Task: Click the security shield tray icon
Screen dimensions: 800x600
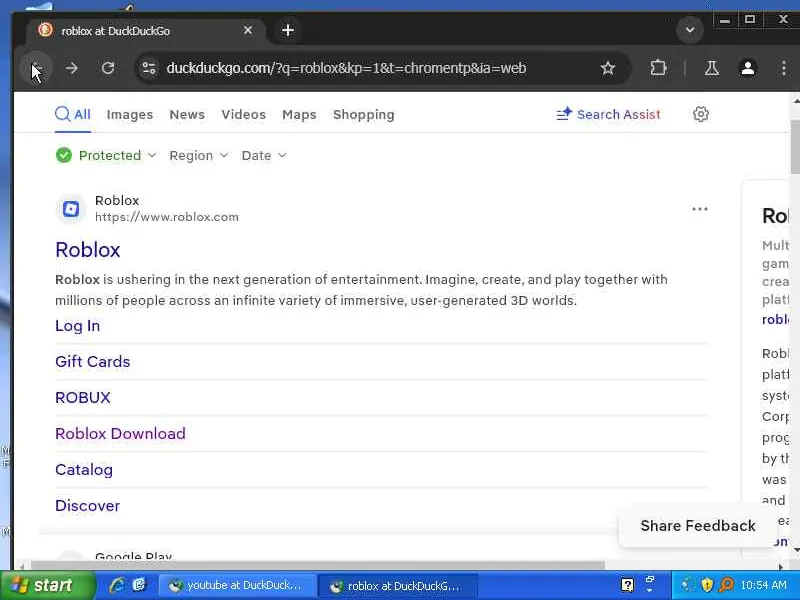Action: pyautogui.click(x=707, y=585)
